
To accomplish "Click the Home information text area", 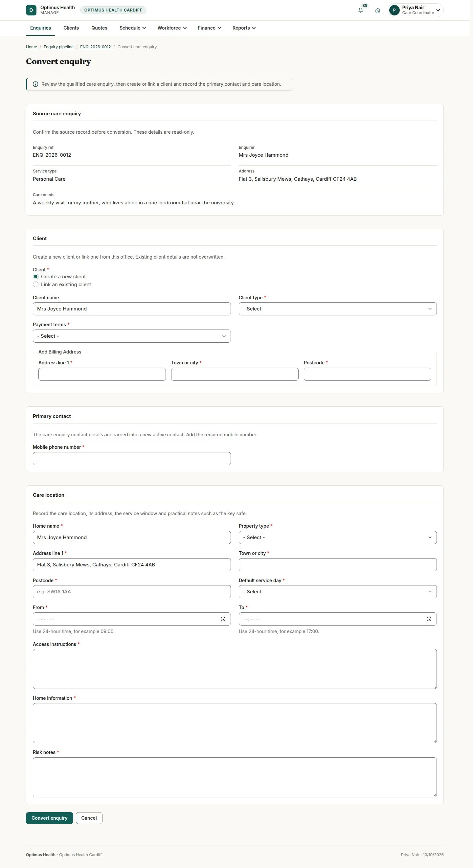I will (235, 723).
